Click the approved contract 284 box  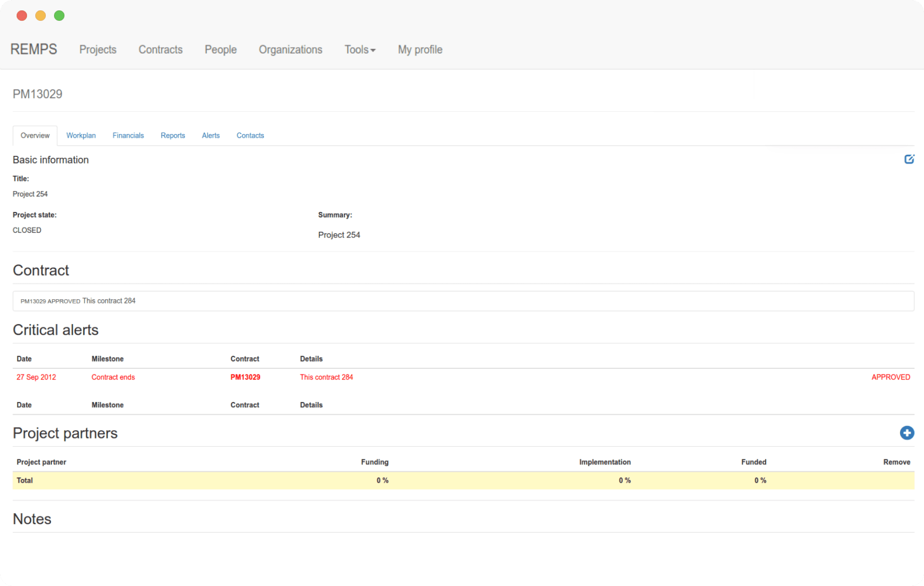pos(463,301)
